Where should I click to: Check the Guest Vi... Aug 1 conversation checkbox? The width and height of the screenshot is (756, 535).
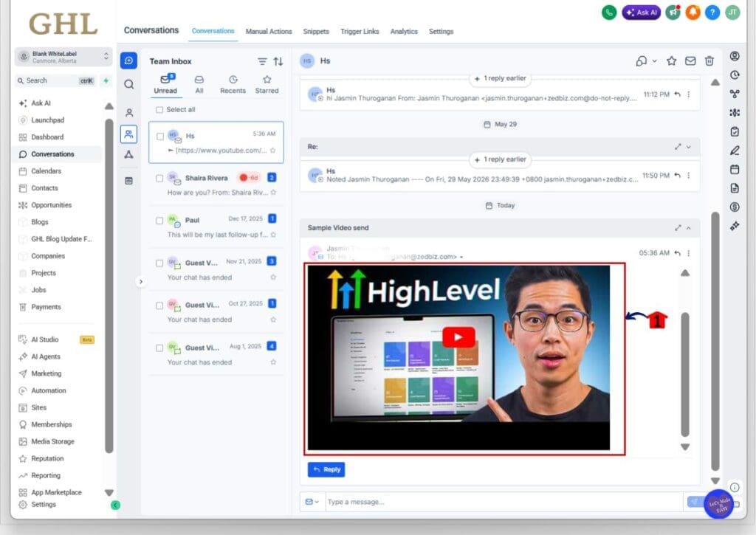159,348
